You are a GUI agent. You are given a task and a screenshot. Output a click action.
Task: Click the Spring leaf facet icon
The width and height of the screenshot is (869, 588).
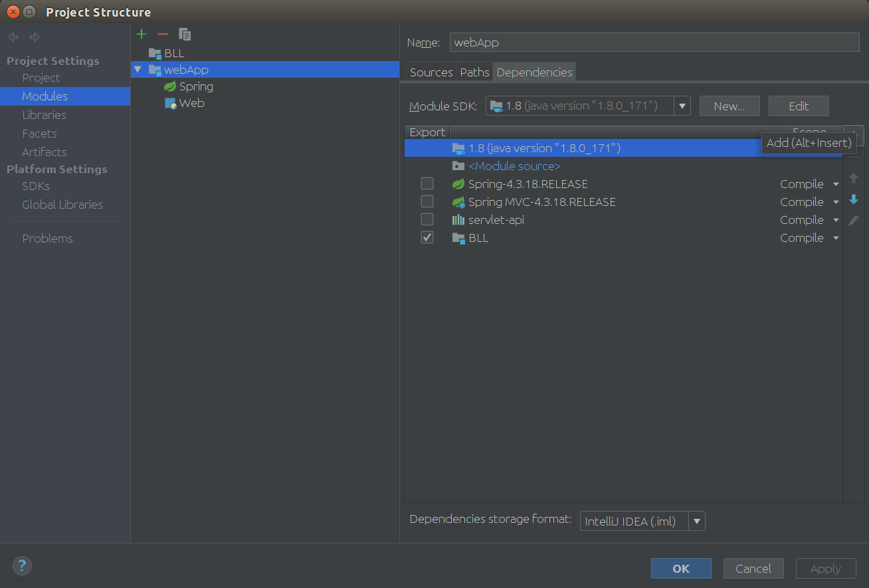click(170, 86)
